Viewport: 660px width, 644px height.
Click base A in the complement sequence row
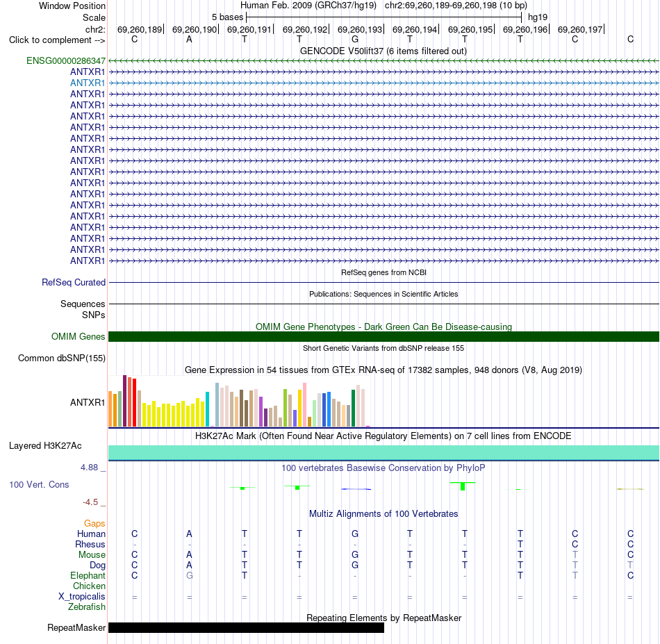click(x=189, y=40)
